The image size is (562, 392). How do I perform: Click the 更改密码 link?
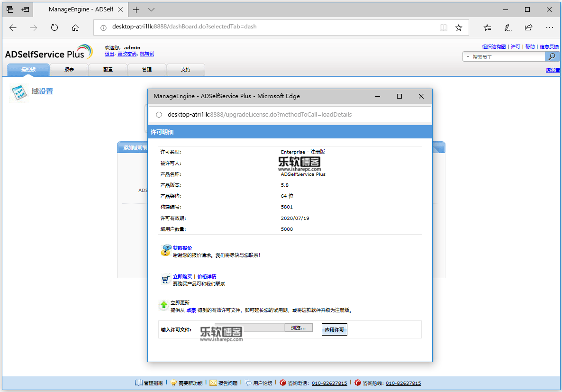click(127, 54)
